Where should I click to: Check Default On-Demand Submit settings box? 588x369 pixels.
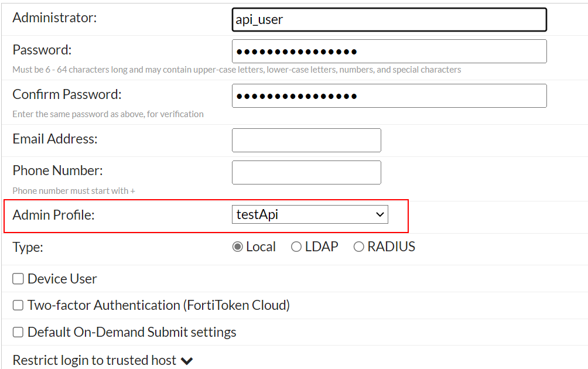click(x=18, y=333)
